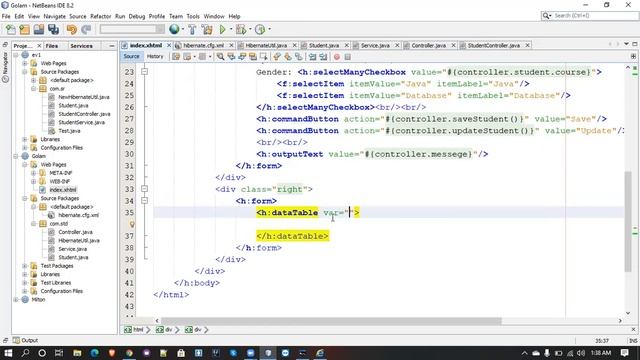Run the project with green play icon

(x=222, y=29)
